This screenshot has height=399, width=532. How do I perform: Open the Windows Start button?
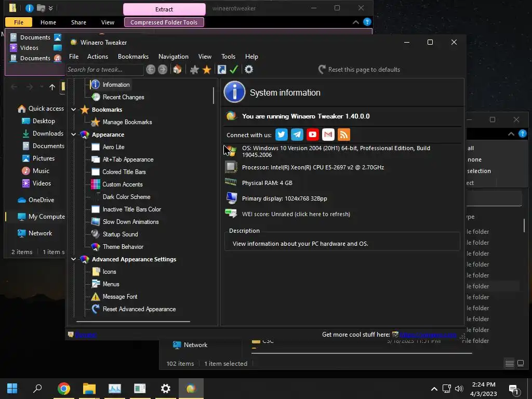coord(12,389)
